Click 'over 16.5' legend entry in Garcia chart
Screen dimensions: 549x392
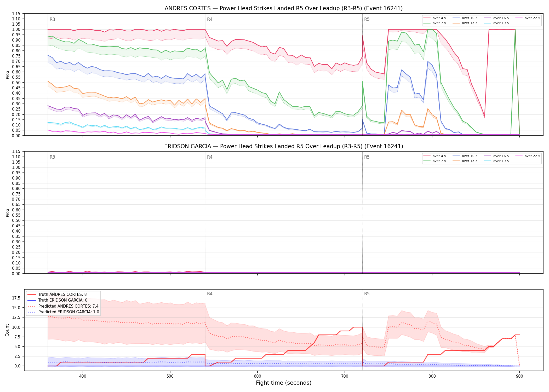(x=496, y=156)
